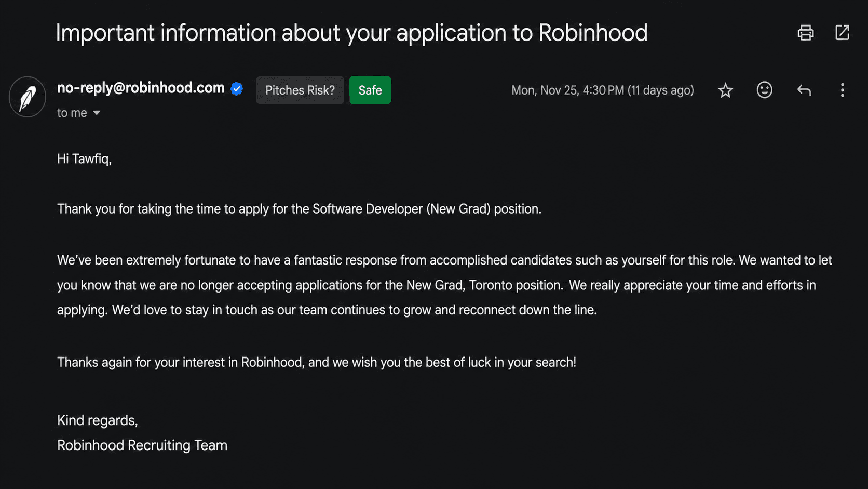Click the Robinhood feather sender avatar
The height and width of the screenshot is (489, 868).
28,97
